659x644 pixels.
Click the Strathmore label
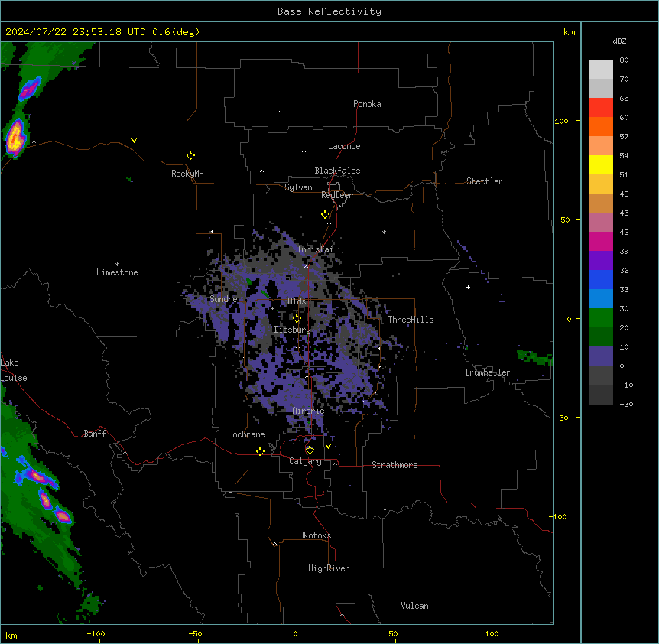(x=394, y=465)
